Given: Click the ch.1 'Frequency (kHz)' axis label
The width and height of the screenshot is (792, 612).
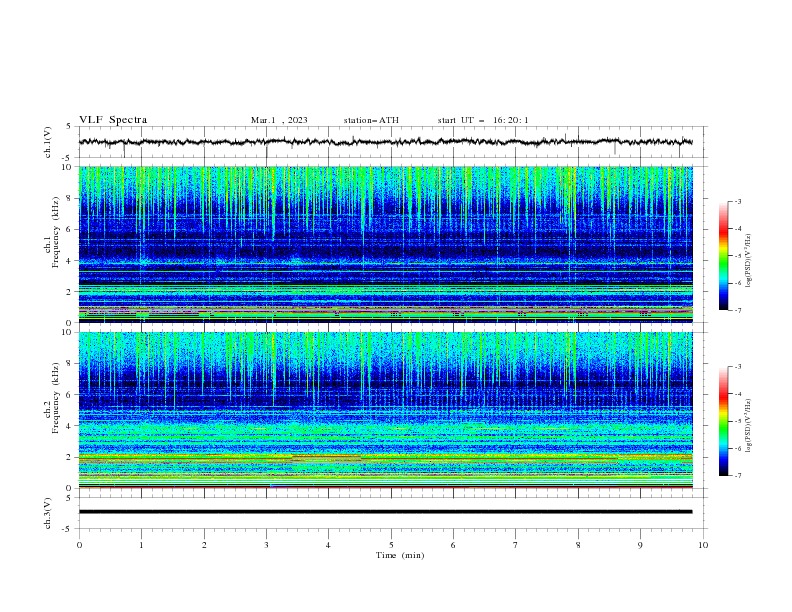Looking at the screenshot, I should pyautogui.click(x=55, y=233).
